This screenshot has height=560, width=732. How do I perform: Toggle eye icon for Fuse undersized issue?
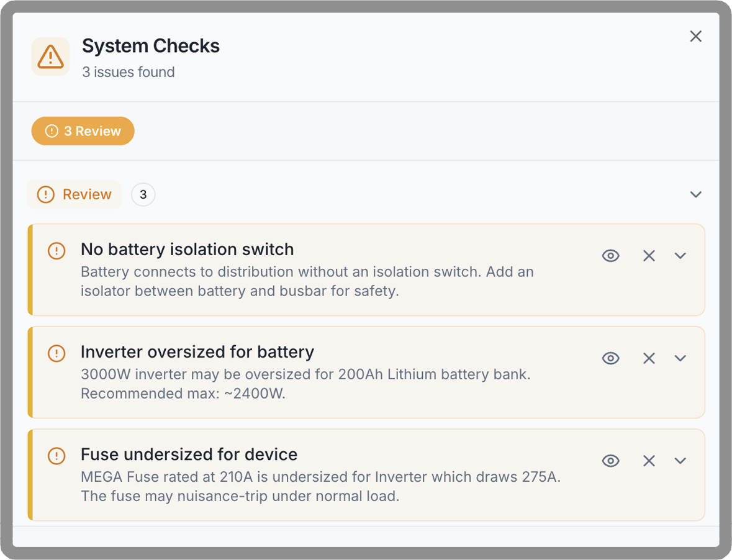(611, 461)
